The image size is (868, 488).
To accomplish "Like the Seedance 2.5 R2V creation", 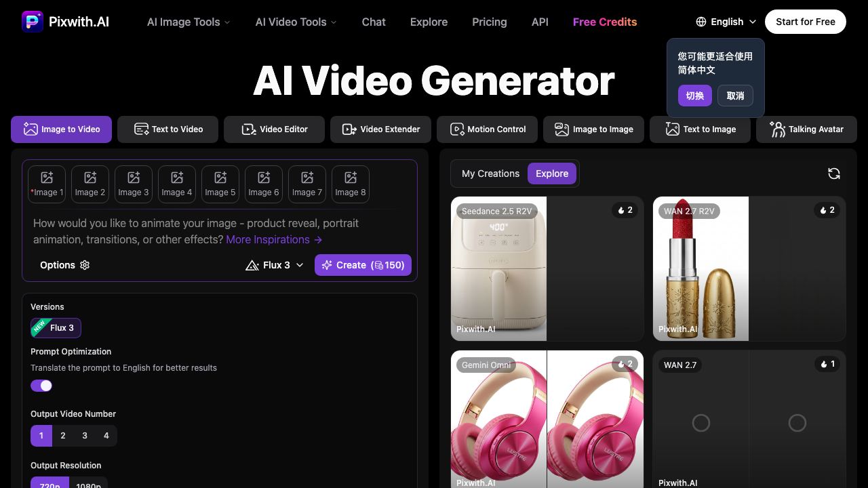I will (x=624, y=210).
